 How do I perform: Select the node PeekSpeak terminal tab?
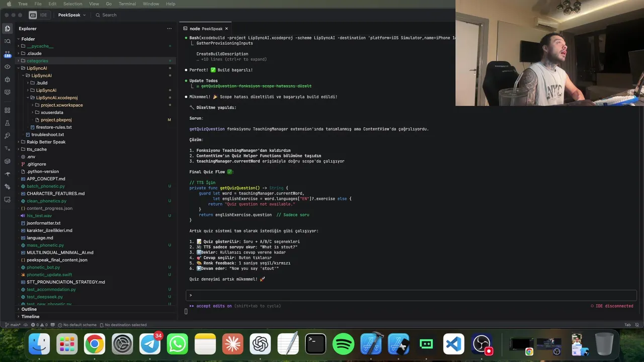click(x=206, y=29)
